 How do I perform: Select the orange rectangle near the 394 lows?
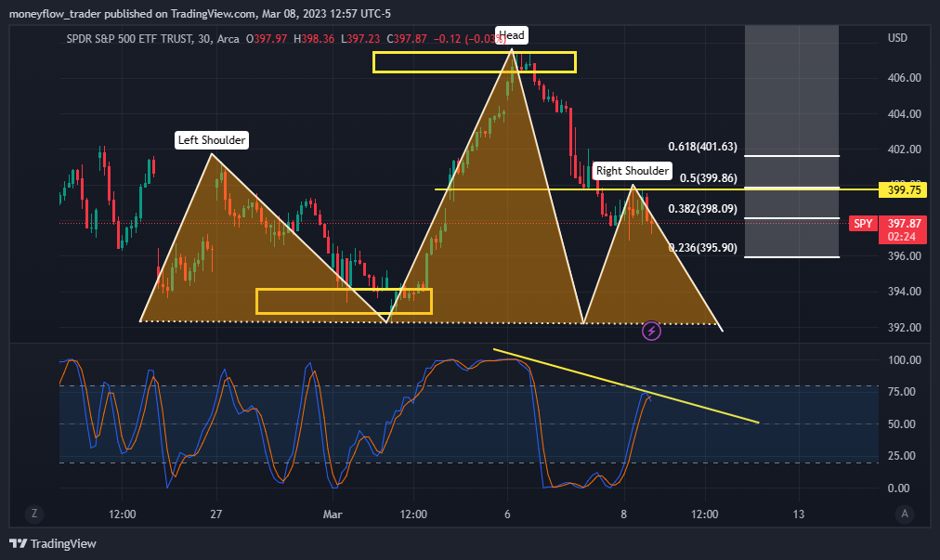pos(344,301)
